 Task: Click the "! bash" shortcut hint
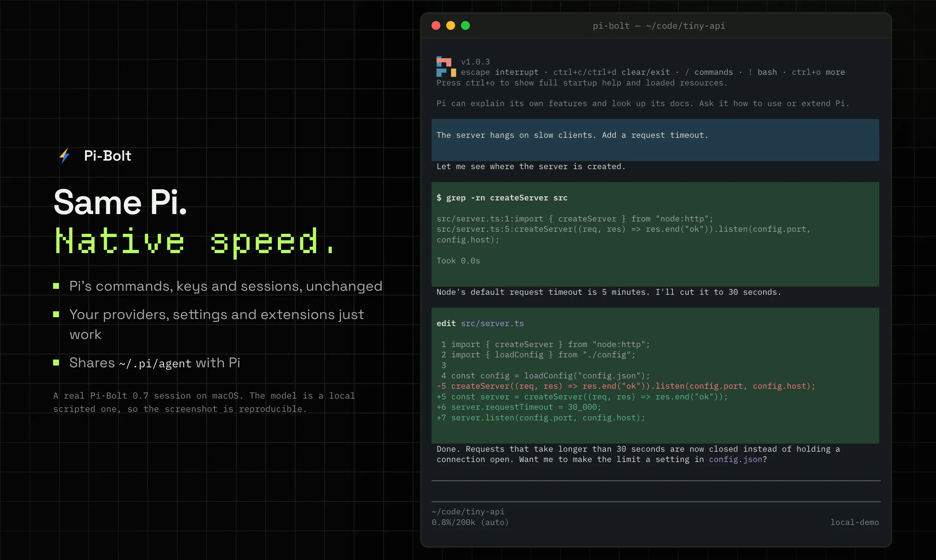(762, 72)
